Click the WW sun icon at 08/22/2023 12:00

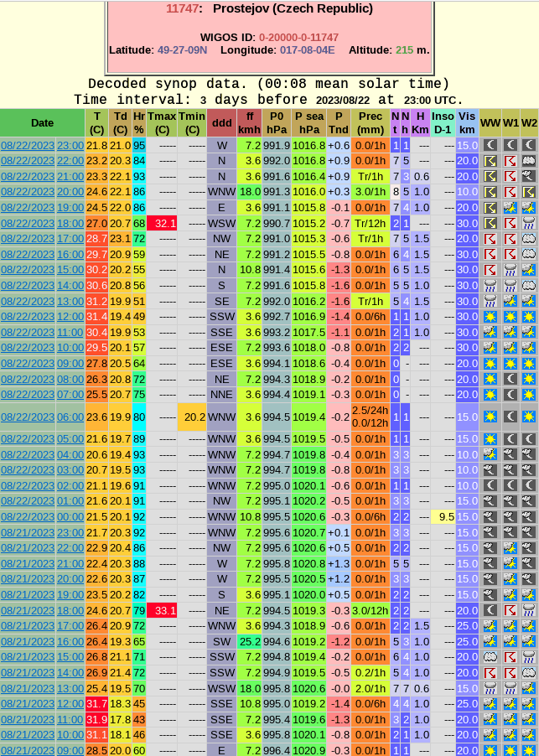490,317
